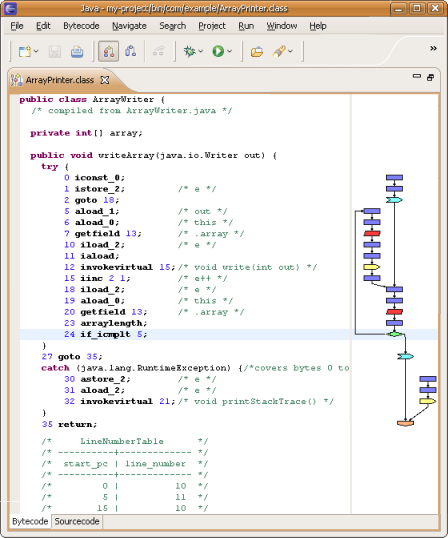Minimize the editor area
Screen dimensions: 448x538
point(417,76)
